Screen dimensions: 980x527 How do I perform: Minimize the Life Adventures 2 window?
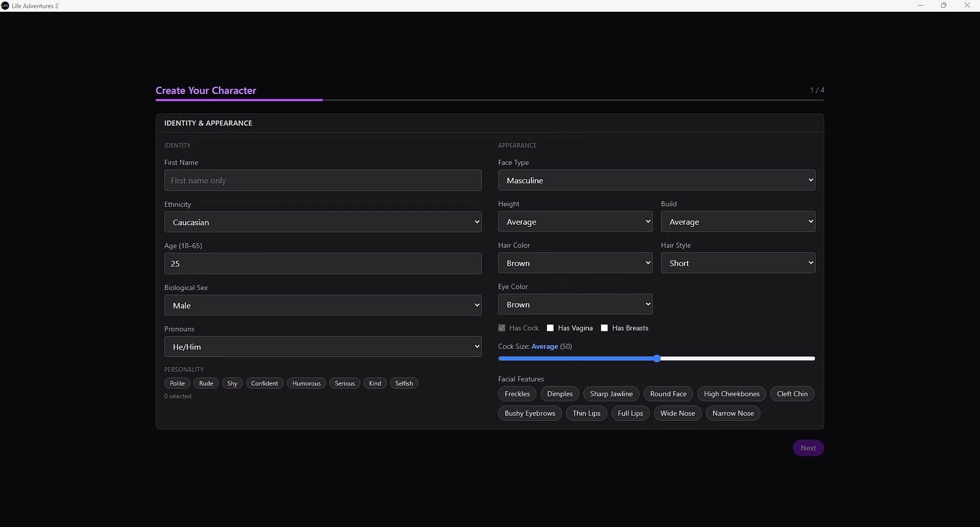tap(921, 6)
